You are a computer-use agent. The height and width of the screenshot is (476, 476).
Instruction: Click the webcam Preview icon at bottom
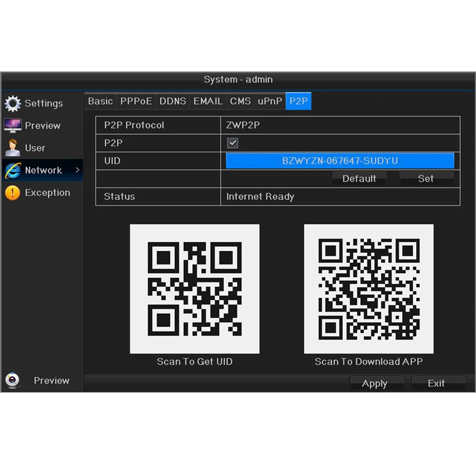(x=12, y=380)
